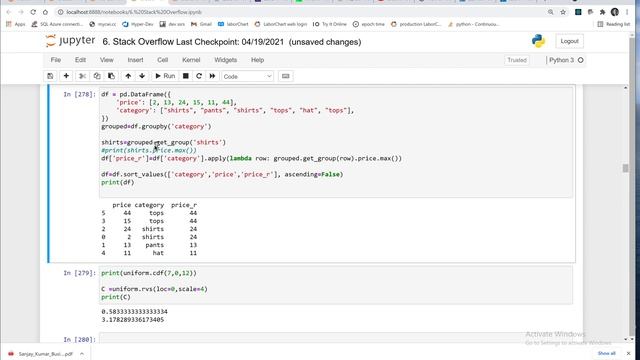Open the Hyper-Dev bookmark
The width and height of the screenshot is (640, 360).
tap(138, 24)
